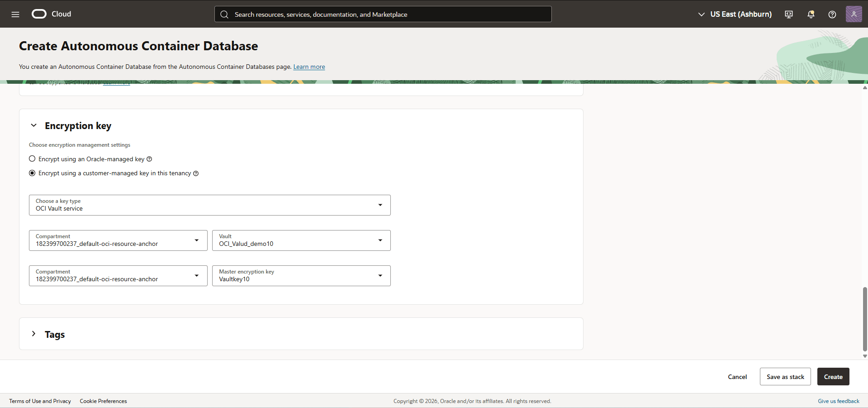
Task: Open the user profile avatar menu
Action: (x=854, y=14)
